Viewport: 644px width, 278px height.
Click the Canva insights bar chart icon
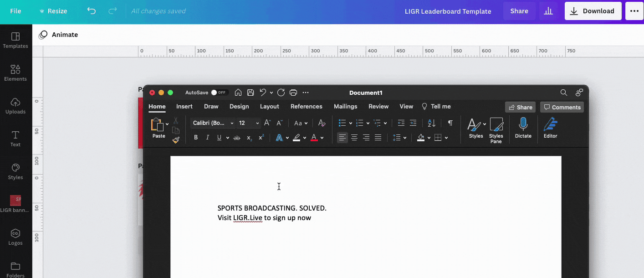point(548,11)
